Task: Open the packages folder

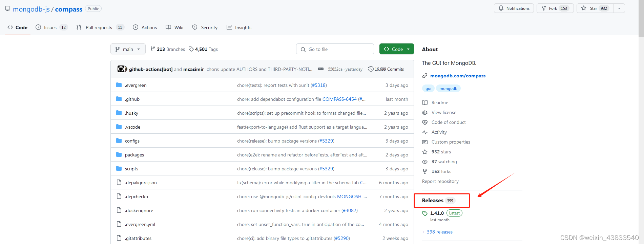Action: tap(134, 155)
